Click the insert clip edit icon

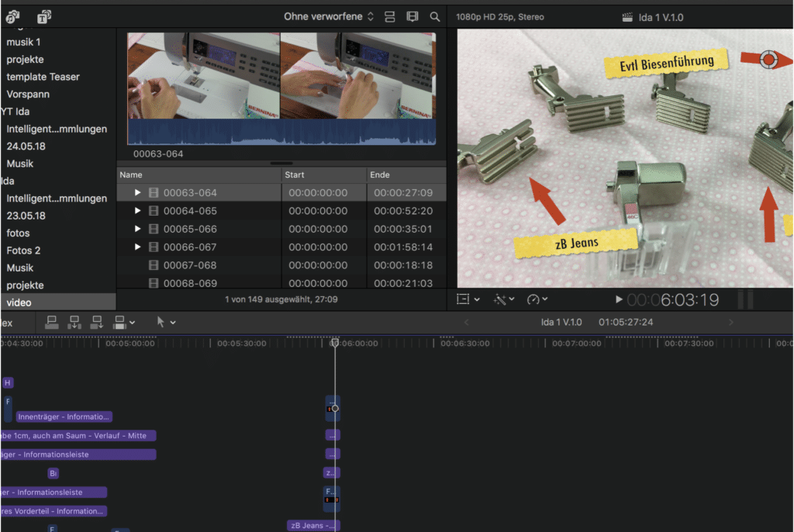(x=74, y=322)
